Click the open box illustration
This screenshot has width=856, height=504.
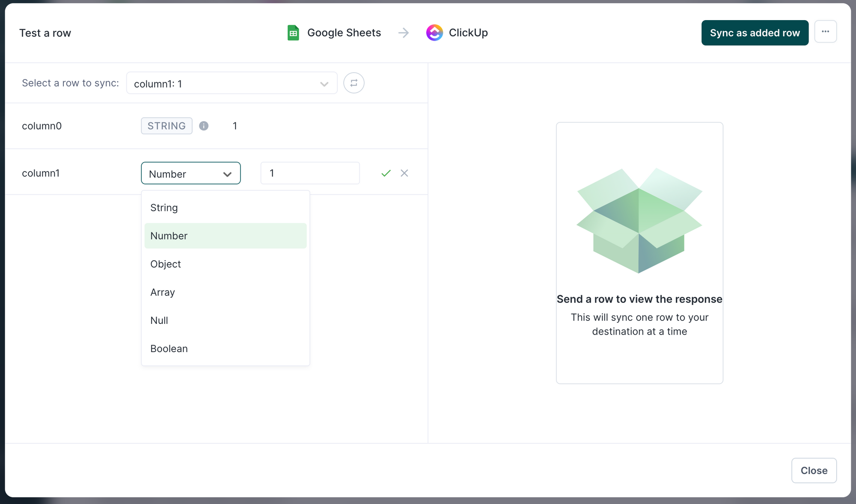click(639, 221)
